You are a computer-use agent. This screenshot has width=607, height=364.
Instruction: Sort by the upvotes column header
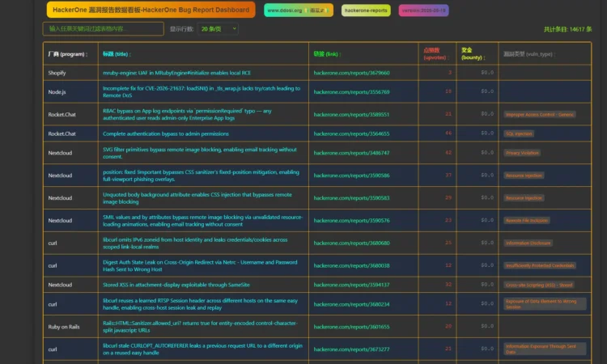point(435,53)
